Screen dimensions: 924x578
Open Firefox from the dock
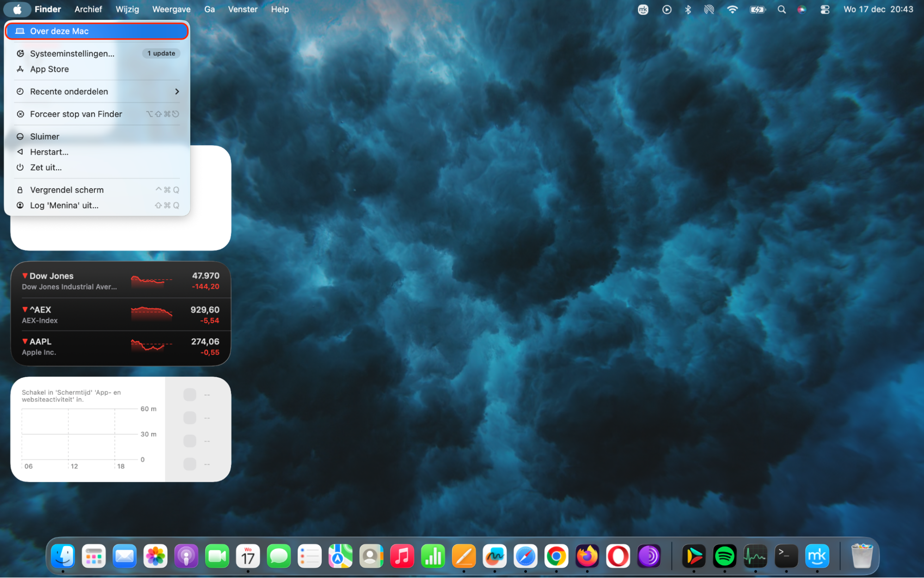coord(587,556)
